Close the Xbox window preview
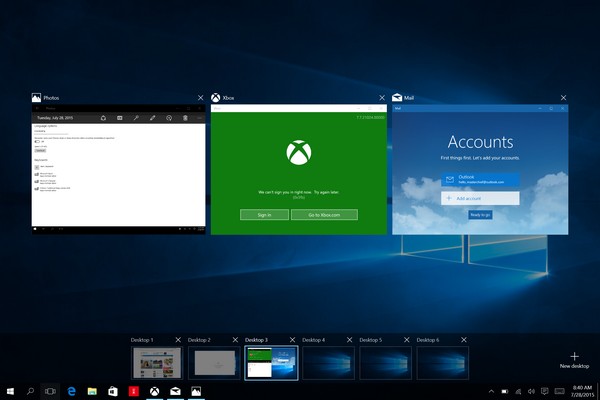Image resolution: width=600 pixels, height=400 pixels. pyautogui.click(x=382, y=98)
